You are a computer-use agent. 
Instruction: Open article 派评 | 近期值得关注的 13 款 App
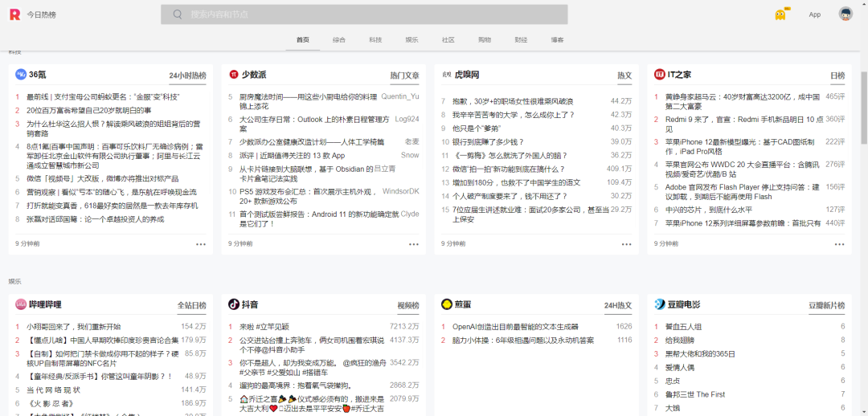[x=293, y=156]
